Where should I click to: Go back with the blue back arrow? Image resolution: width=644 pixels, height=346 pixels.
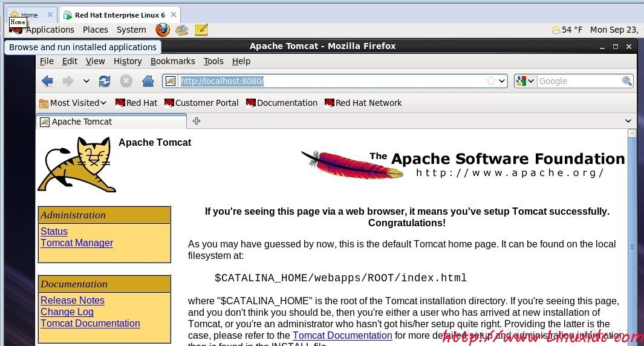pos(47,81)
